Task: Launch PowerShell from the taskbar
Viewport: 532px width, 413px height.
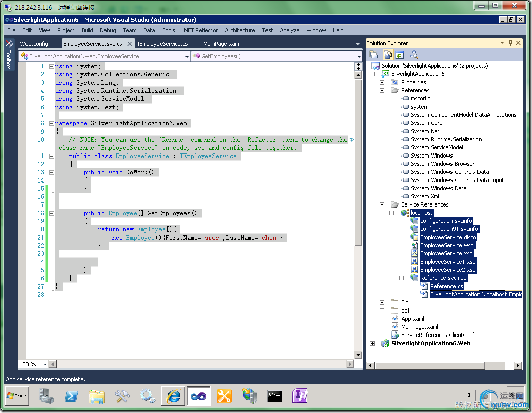Action: pos(71,396)
